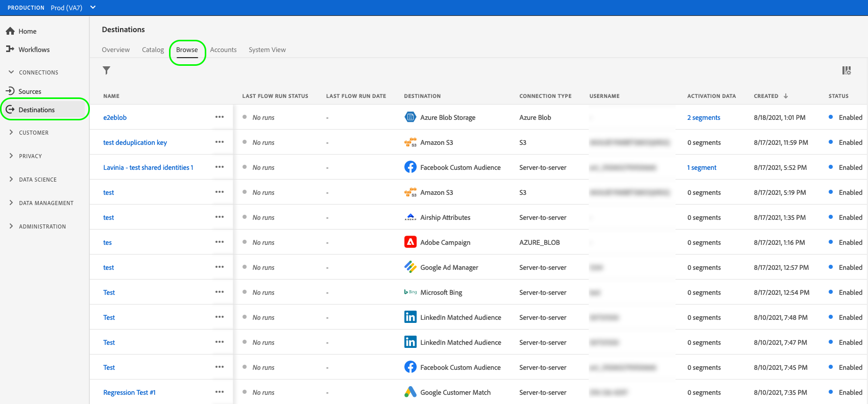Expand the Data Management section

tap(11, 203)
